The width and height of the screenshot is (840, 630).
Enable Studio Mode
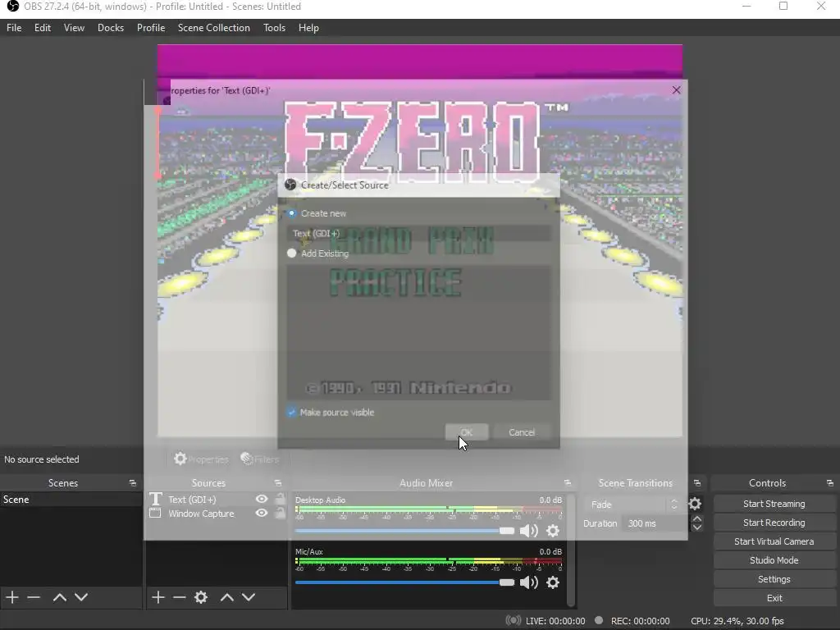coord(774,560)
